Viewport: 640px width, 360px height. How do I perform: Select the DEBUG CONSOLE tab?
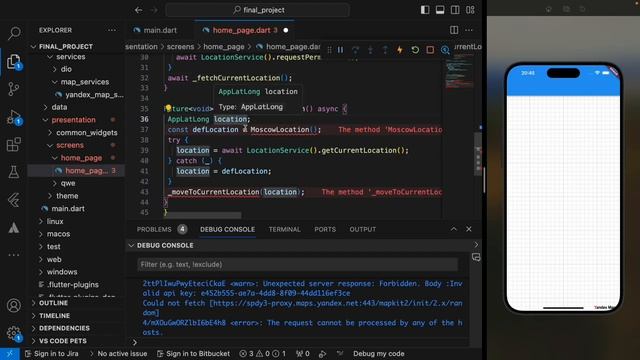[227, 229]
